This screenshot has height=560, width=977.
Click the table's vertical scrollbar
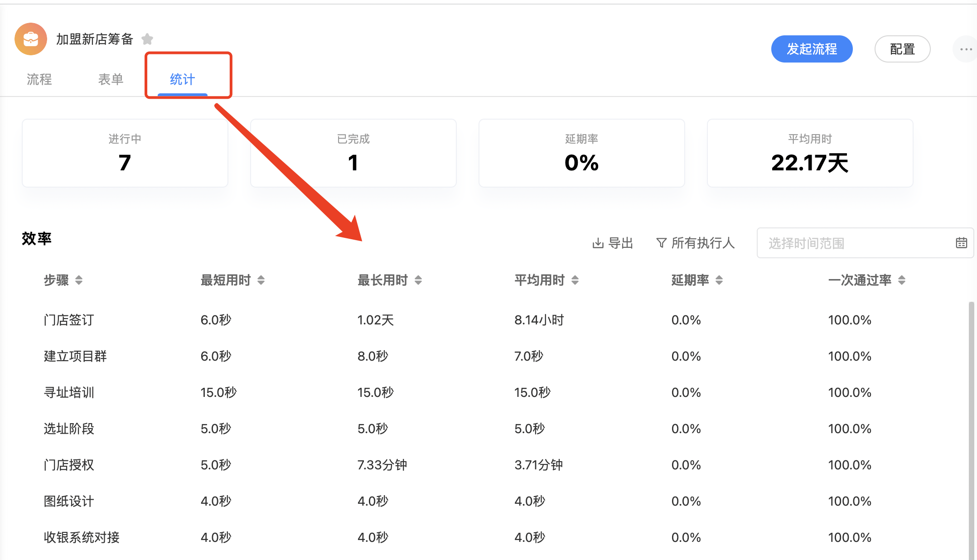coord(971,408)
